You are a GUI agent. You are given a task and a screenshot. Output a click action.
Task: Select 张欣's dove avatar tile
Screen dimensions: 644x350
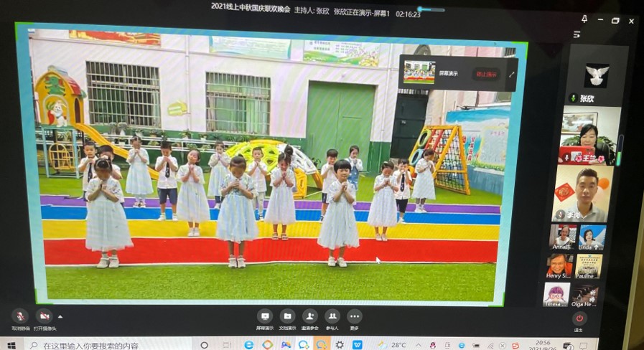[597, 74]
